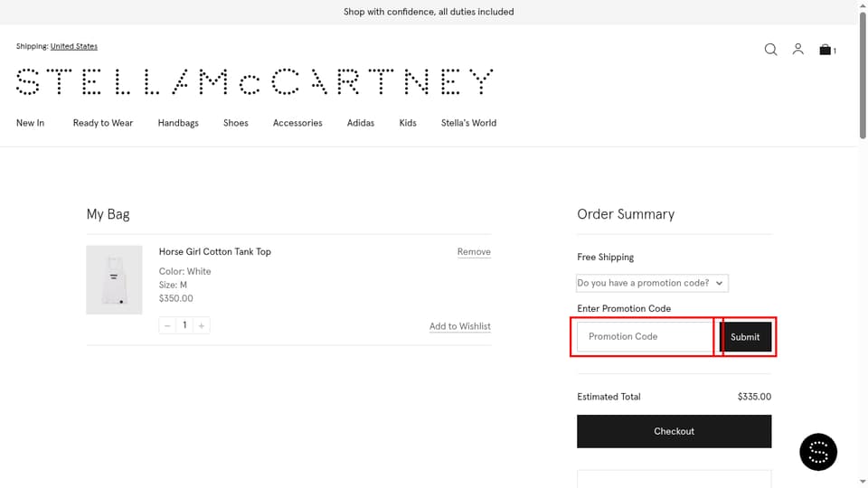View the tank top product thumbnail
Screen dimensions: 868x488
coord(114,280)
